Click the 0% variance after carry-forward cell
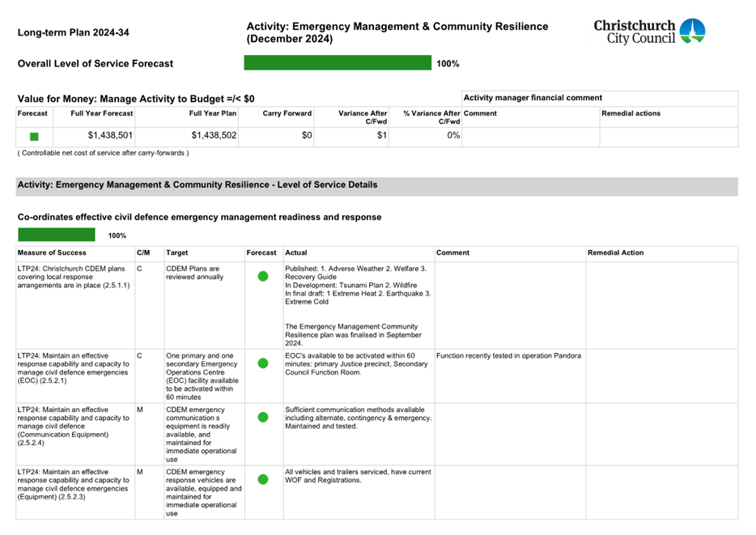This screenshot has width=756, height=535. click(x=453, y=136)
